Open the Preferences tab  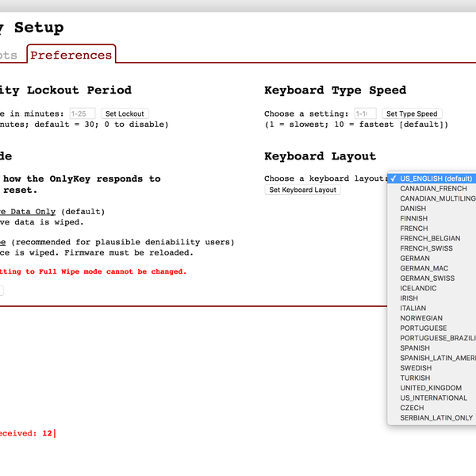(71, 55)
